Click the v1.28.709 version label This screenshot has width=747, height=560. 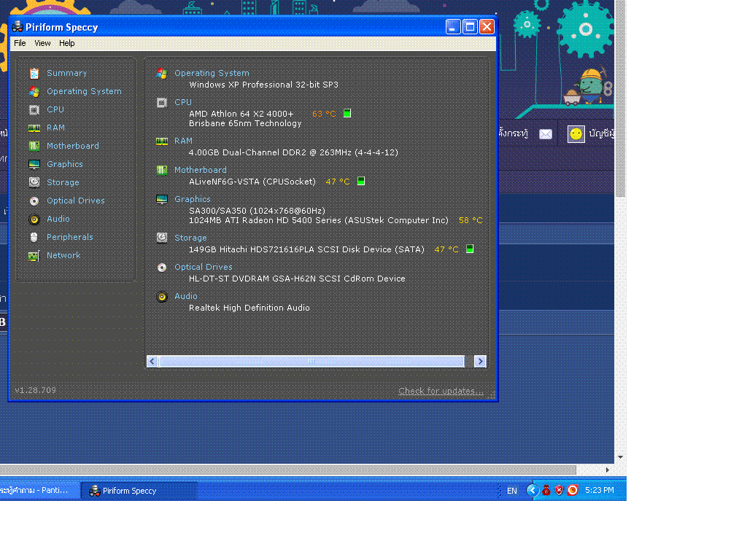35,391
